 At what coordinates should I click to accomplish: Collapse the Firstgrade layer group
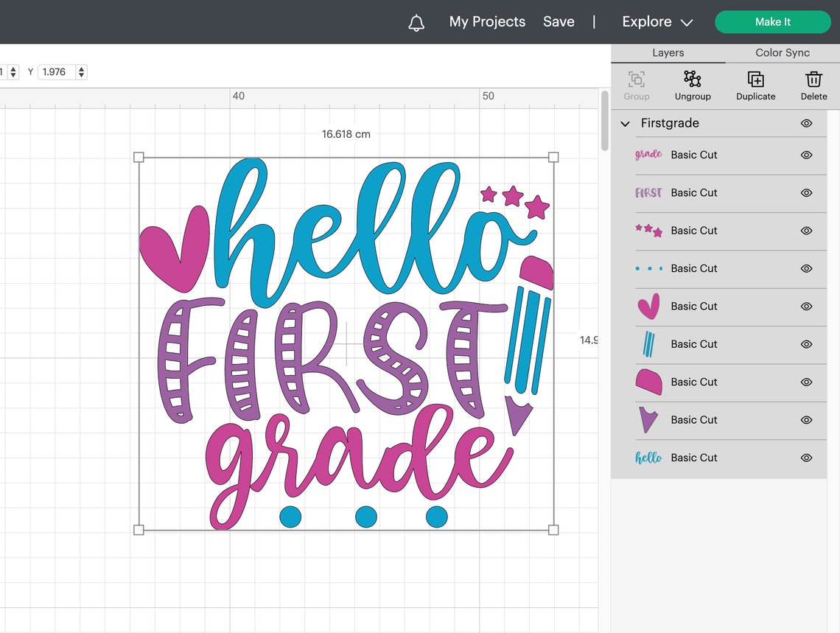click(x=625, y=123)
